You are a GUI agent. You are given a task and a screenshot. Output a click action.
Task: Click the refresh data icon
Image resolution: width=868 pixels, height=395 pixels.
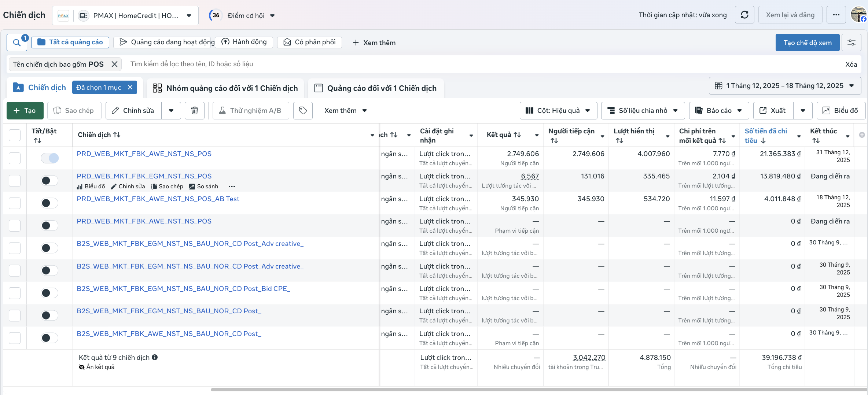(744, 15)
